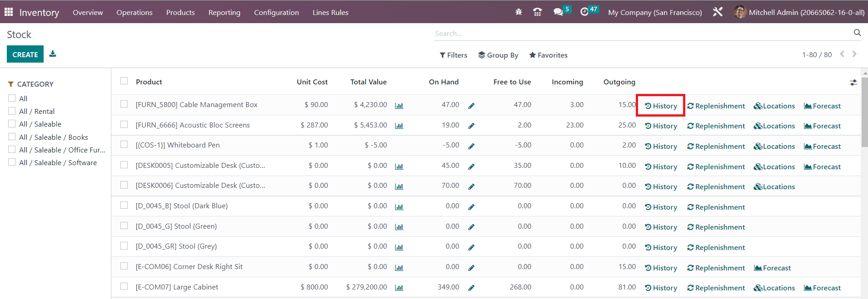Click pencil edit icon for Acoustic Bloc Screens
The image size is (868, 299).
[471, 126]
